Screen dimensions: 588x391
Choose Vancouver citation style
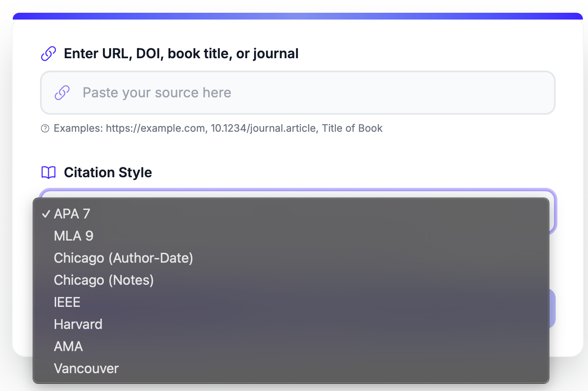point(291,368)
